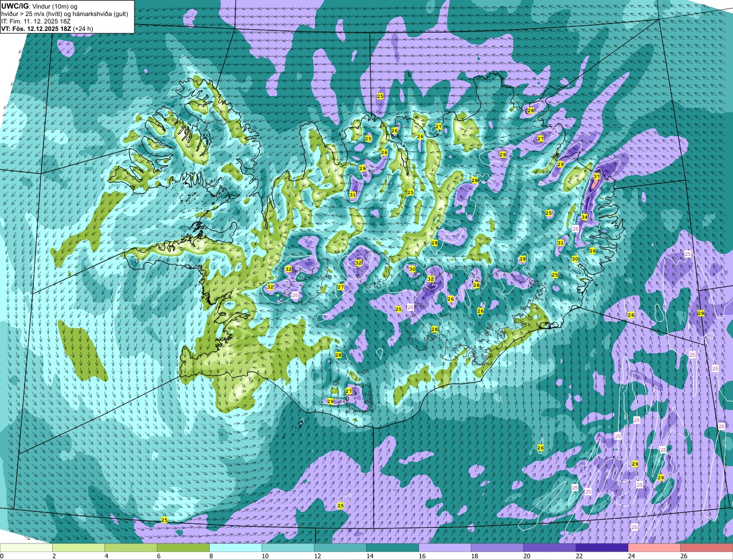Pick the legend swatch between 10 and 12

pyautogui.click(x=288, y=548)
